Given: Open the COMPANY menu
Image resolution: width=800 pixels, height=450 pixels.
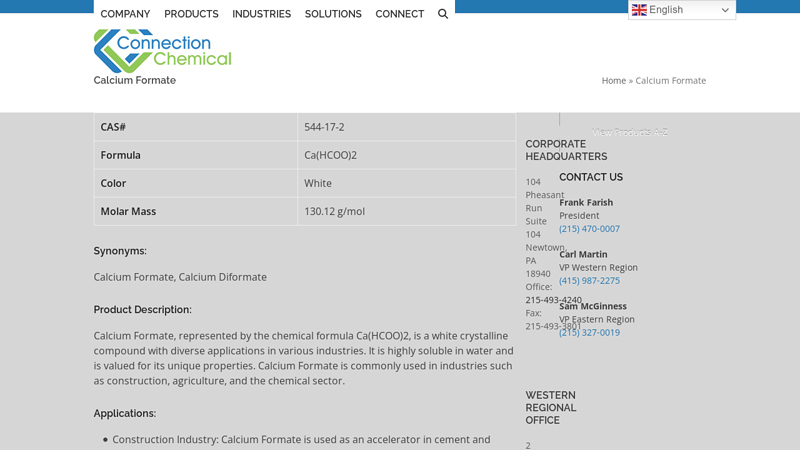Looking at the screenshot, I should pyautogui.click(x=125, y=14).
